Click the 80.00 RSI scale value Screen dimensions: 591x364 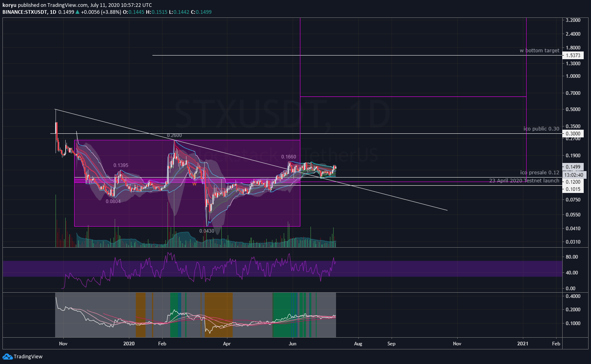click(572, 257)
